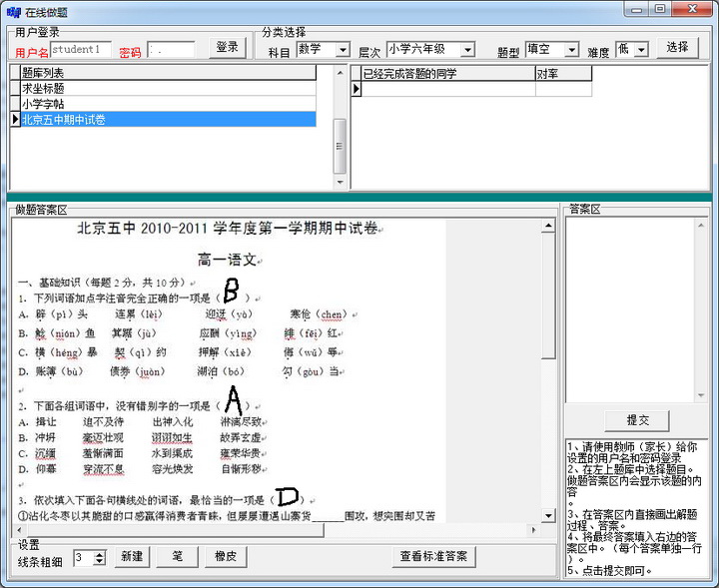Image resolution: width=719 pixels, height=588 pixels.
Task: Click the 新建 new button
Action: point(132,556)
